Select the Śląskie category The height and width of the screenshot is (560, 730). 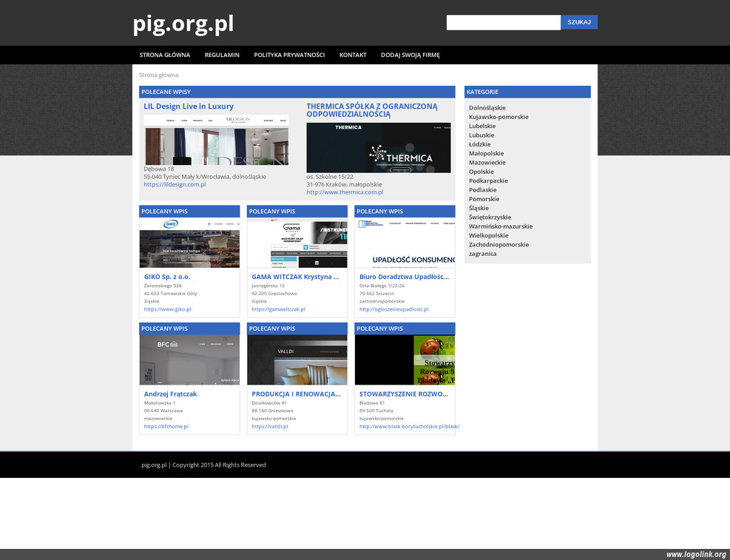479,208
